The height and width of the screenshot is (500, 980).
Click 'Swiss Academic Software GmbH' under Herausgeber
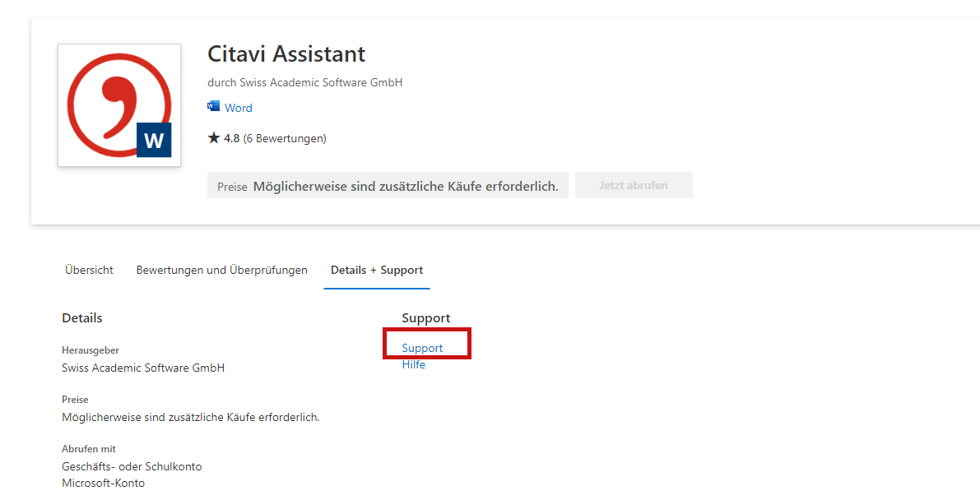click(x=143, y=368)
